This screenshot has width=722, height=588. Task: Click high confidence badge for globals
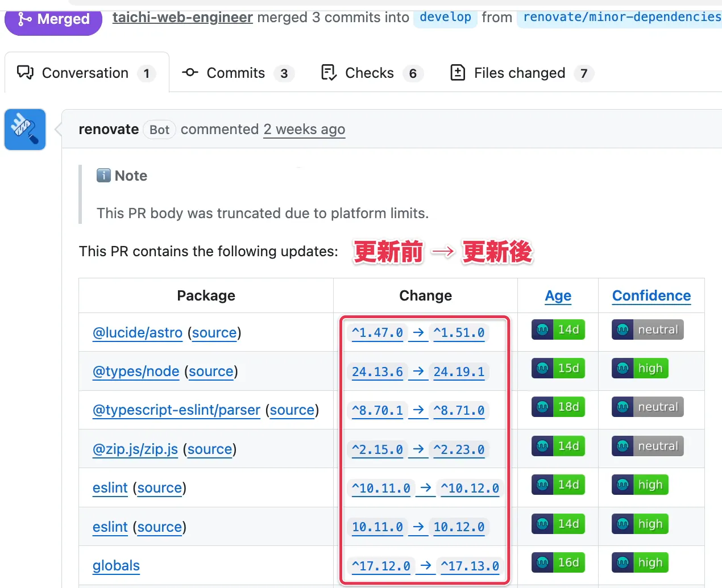point(640,562)
